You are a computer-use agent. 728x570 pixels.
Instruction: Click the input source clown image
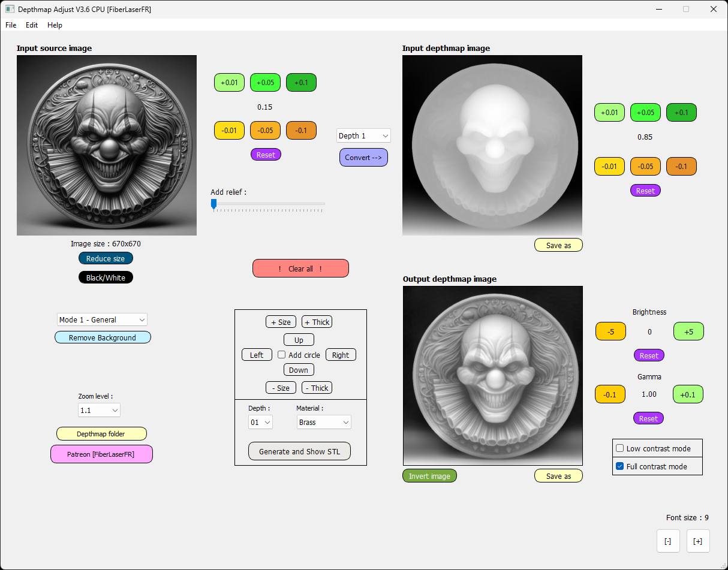(107, 146)
